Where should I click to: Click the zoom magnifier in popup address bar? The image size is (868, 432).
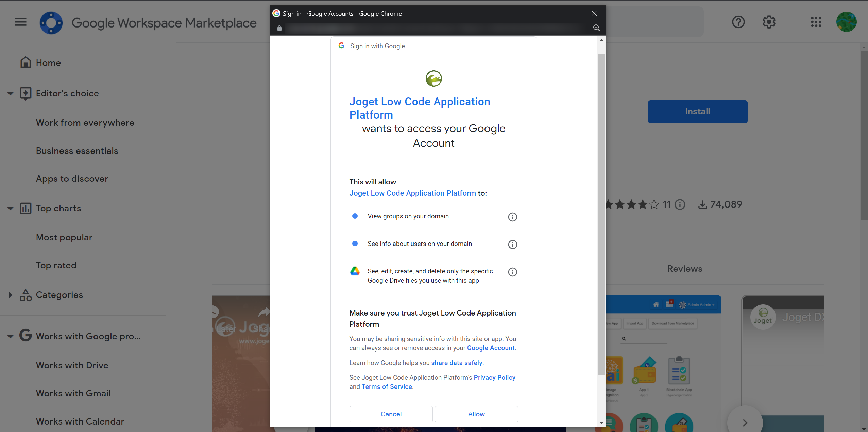tap(596, 28)
